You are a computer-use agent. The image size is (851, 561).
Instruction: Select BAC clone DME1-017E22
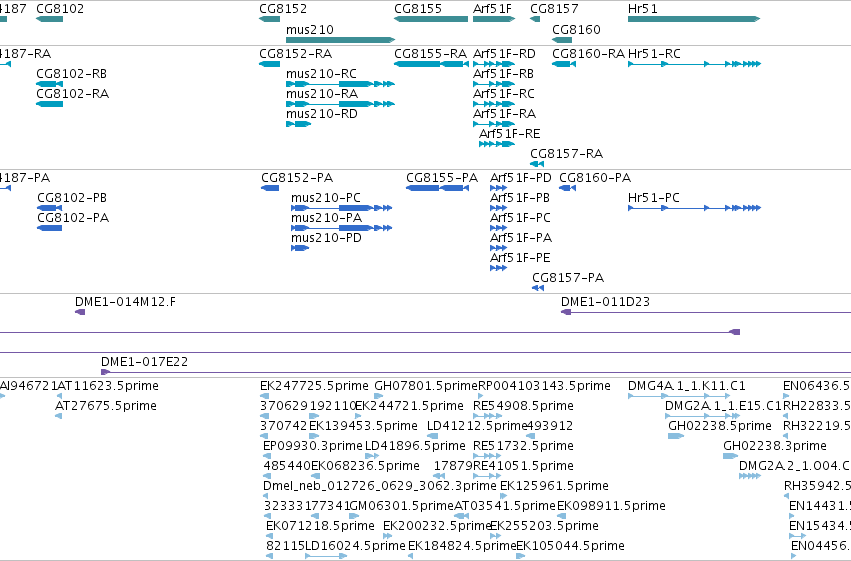[x=476, y=372]
